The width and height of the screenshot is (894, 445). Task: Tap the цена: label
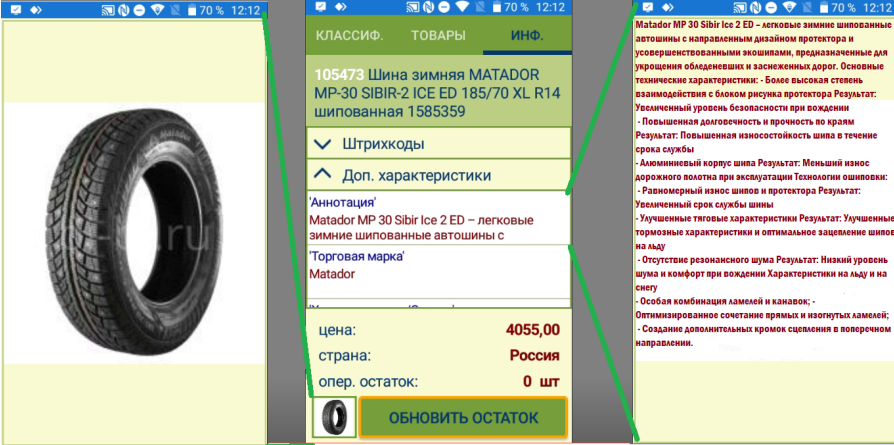click(337, 330)
